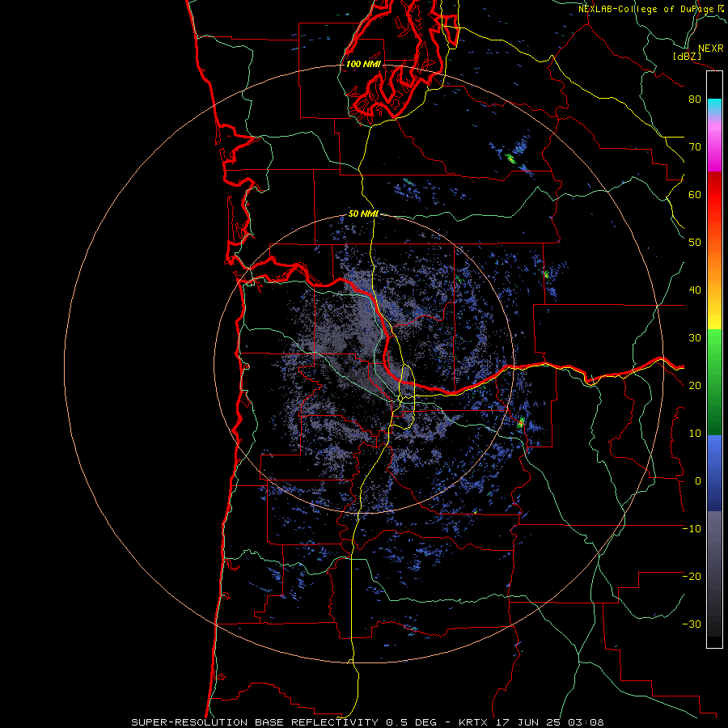This screenshot has height=728, width=728.
Task: Click the green band of the color scale
Action: coord(714,382)
